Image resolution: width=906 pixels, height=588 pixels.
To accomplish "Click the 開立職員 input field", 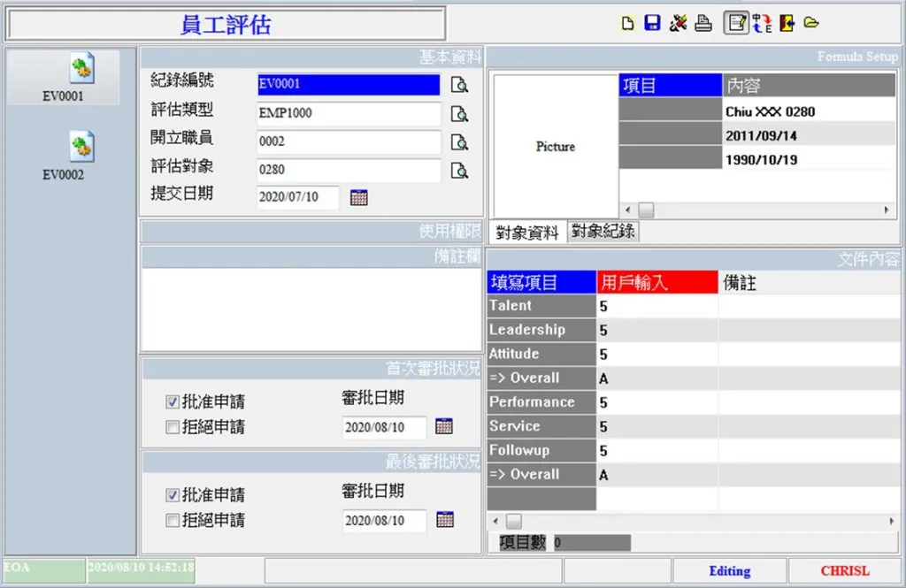I will tap(349, 141).
